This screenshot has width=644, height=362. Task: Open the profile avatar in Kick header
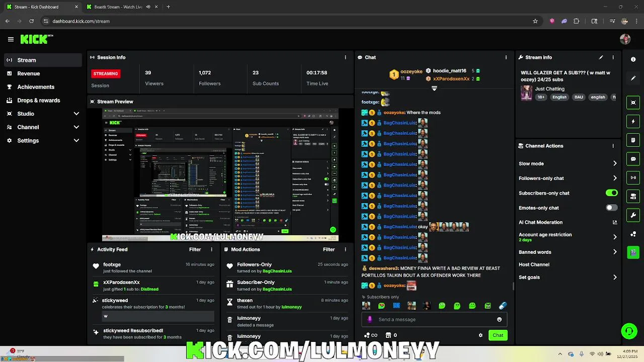[625, 39]
